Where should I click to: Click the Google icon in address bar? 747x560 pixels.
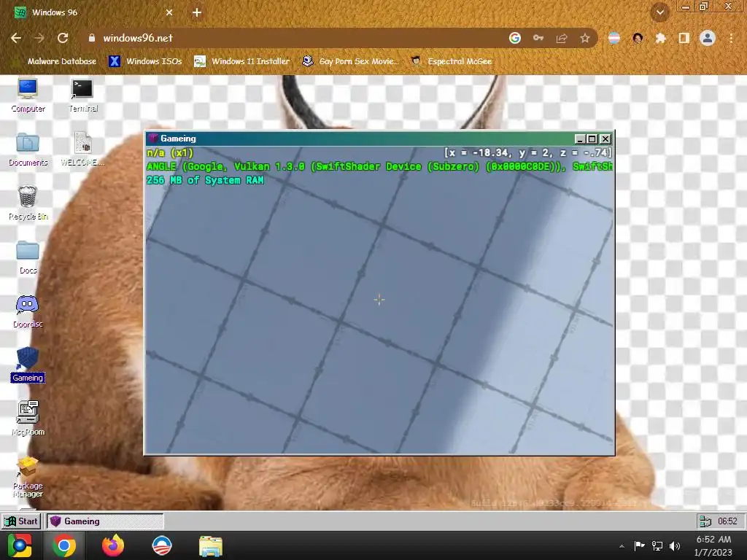514,38
